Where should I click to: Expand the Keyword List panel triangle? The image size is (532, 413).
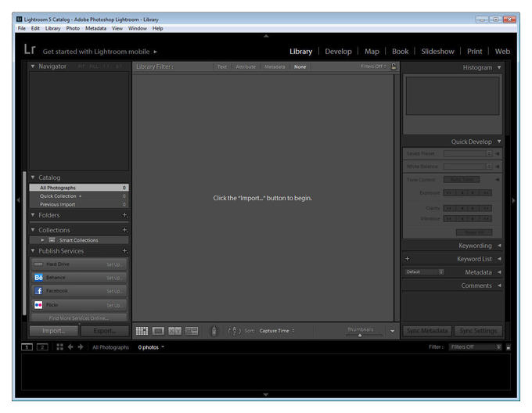(x=499, y=259)
